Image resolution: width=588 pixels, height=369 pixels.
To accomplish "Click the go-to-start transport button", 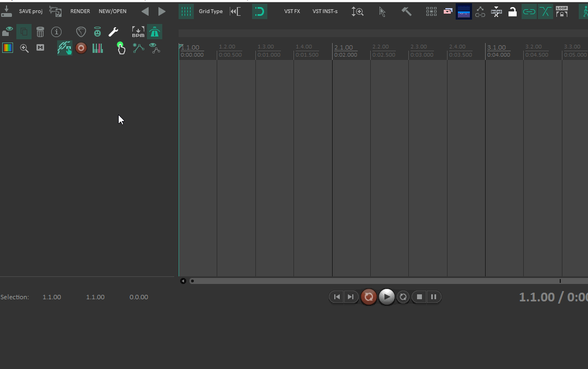I will pyautogui.click(x=337, y=297).
